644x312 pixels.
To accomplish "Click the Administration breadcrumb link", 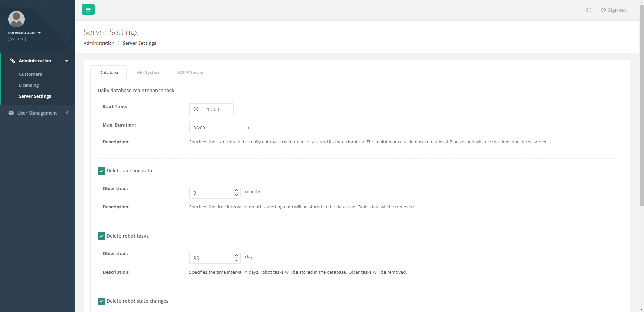I will 99,43.
